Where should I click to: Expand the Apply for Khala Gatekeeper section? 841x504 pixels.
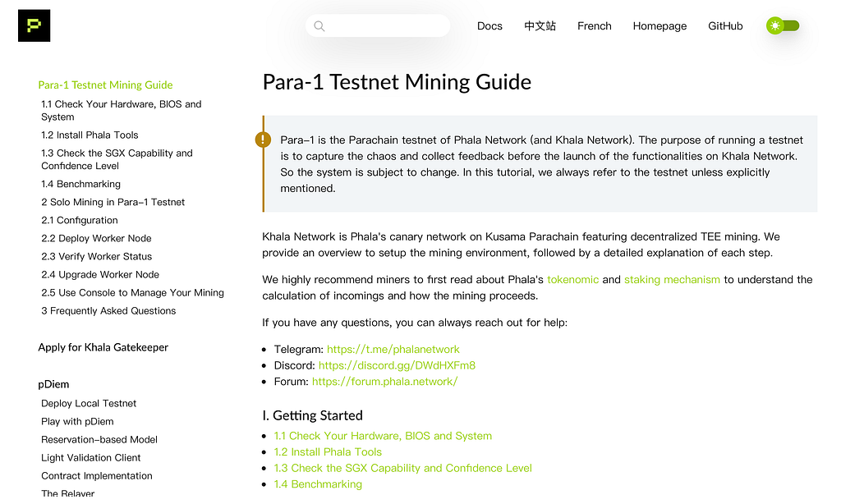(103, 347)
